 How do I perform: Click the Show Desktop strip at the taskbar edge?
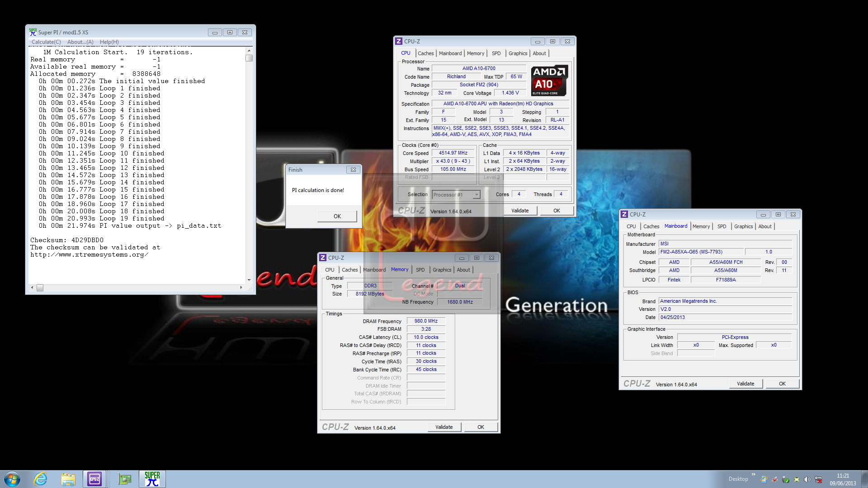click(x=864, y=479)
